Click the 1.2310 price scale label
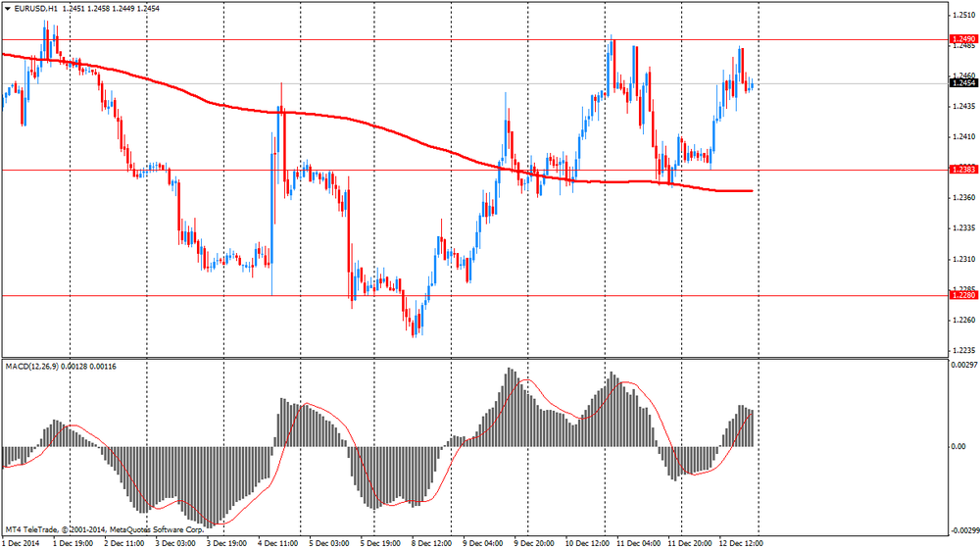Screen dimensions: 980x550 pyautogui.click(x=963, y=259)
